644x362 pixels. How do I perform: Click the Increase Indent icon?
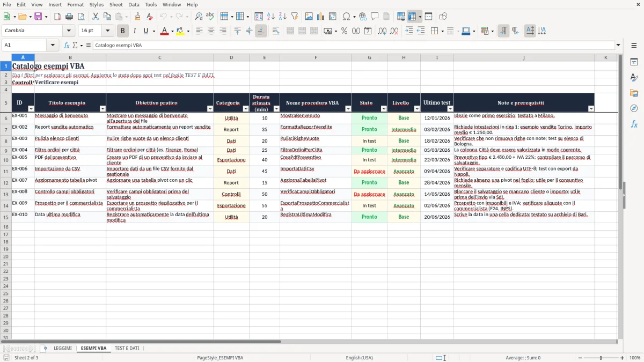(409, 31)
